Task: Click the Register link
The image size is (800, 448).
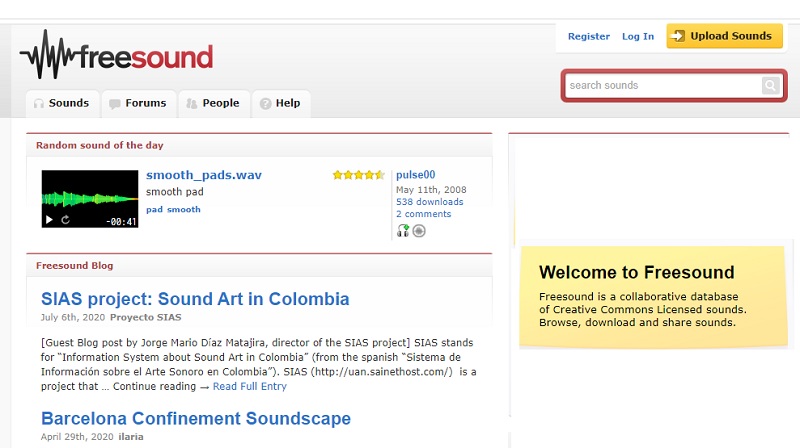Action: point(589,36)
